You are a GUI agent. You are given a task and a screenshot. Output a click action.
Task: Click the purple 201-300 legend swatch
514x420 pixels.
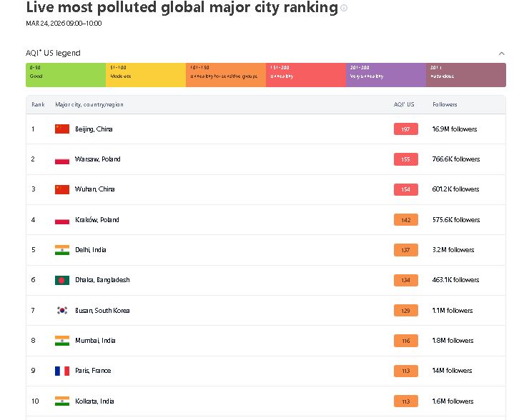(x=386, y=75)
